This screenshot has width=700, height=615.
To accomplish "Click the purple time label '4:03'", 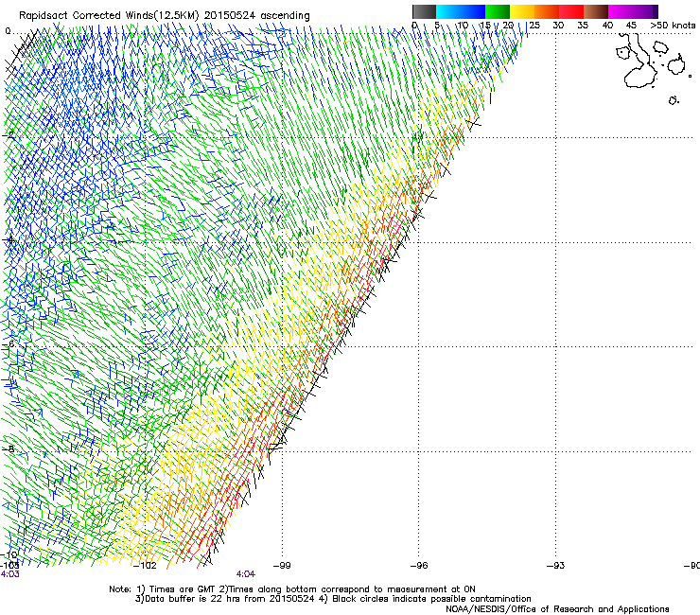I will [x=9, y=574].
